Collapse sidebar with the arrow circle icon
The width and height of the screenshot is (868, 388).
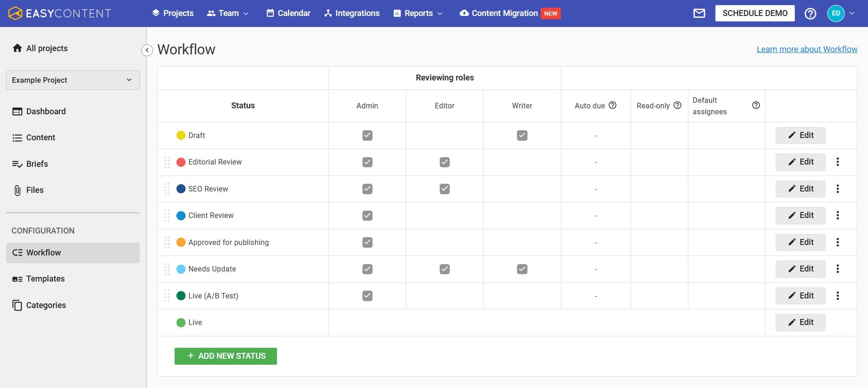click(x=147, y=50)
